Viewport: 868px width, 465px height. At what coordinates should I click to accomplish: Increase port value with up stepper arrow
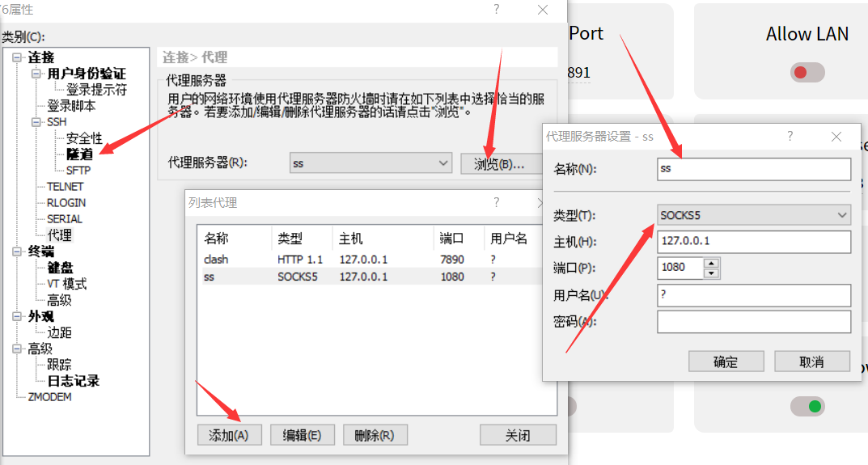pyautogui.click(x=712, y=262)
